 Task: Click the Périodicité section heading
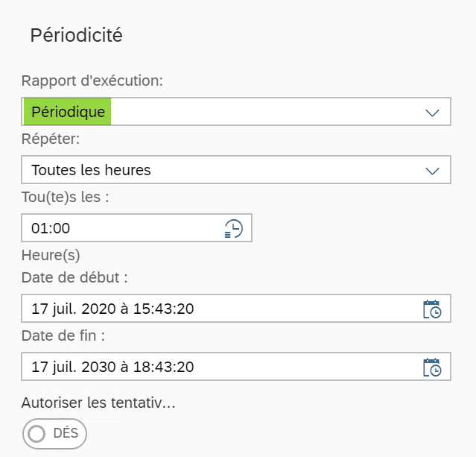pyautogui.click(x=77, y=35)
